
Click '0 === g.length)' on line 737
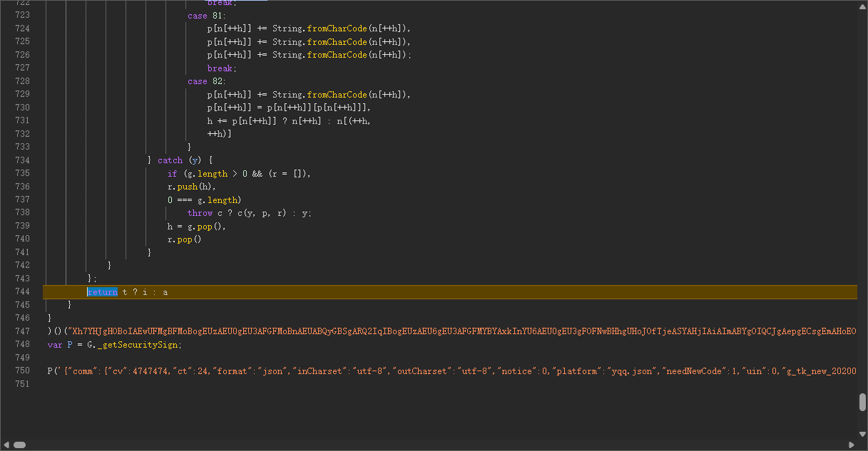coord(205,199)
